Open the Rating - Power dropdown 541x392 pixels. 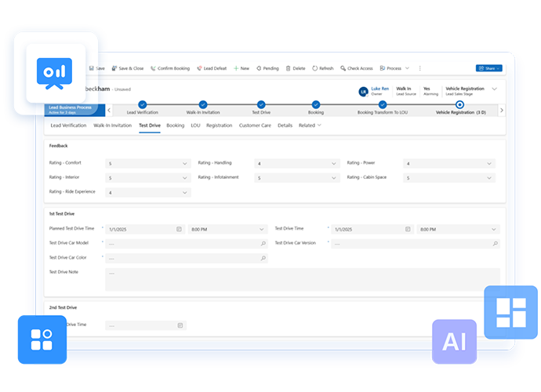490,164
